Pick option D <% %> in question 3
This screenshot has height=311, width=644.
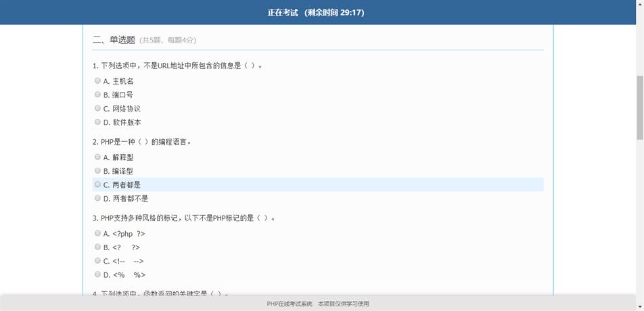point(97,274)
